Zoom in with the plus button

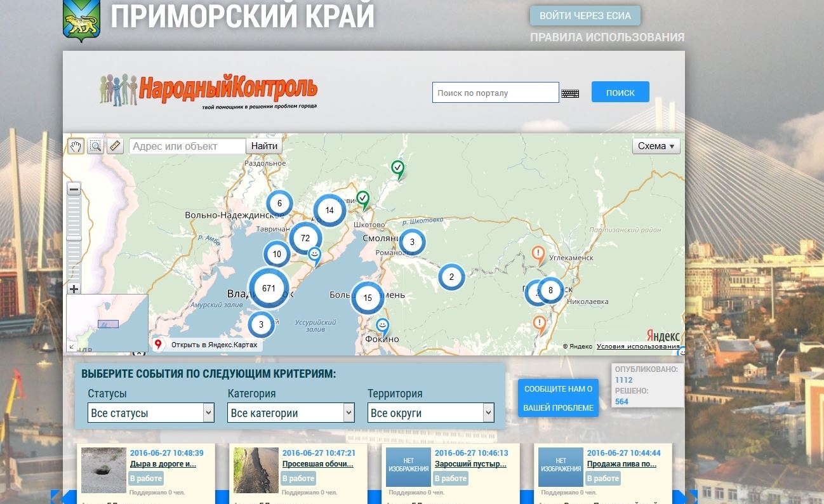coord(74,289)
